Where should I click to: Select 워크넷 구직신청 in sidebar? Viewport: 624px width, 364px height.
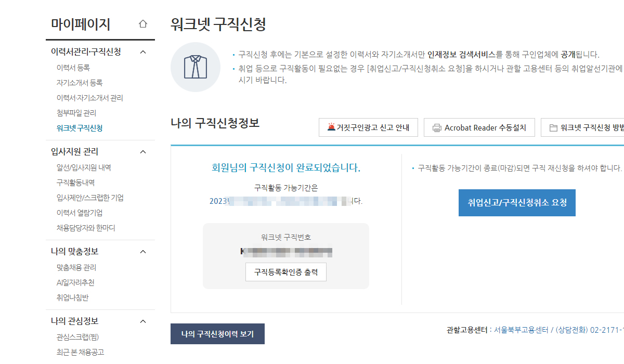tap(80, 128)
